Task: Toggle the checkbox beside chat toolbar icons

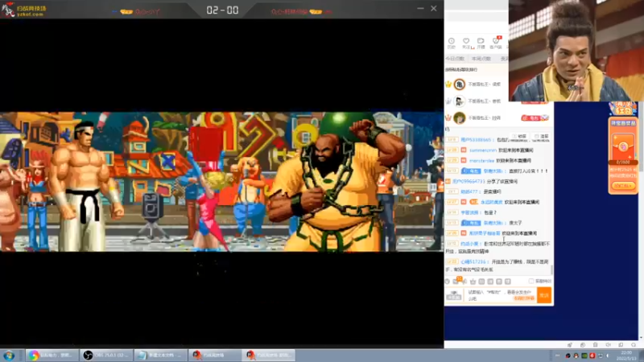Action: (531, 281)
